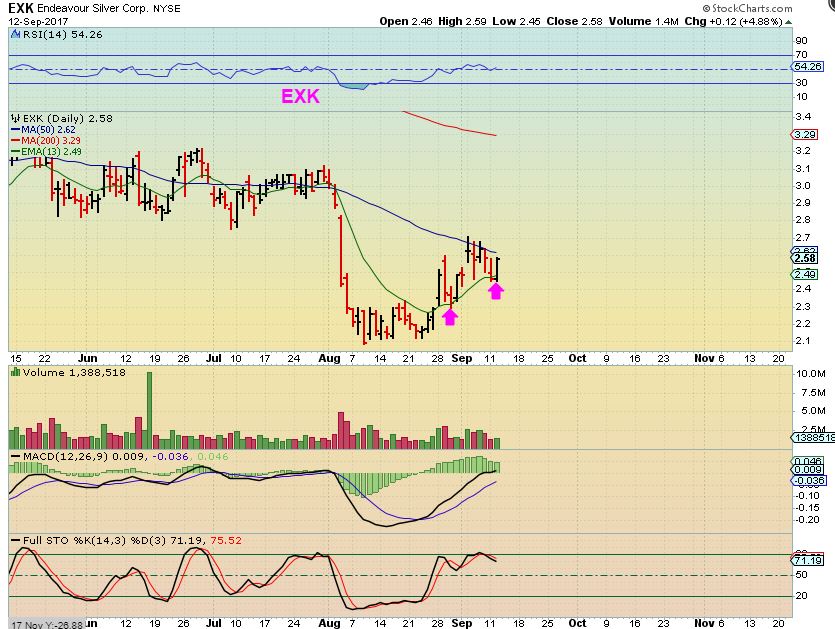Click the 54.26 RSI value tag
The image size is (835, 629).
click(x=807, y=67)
